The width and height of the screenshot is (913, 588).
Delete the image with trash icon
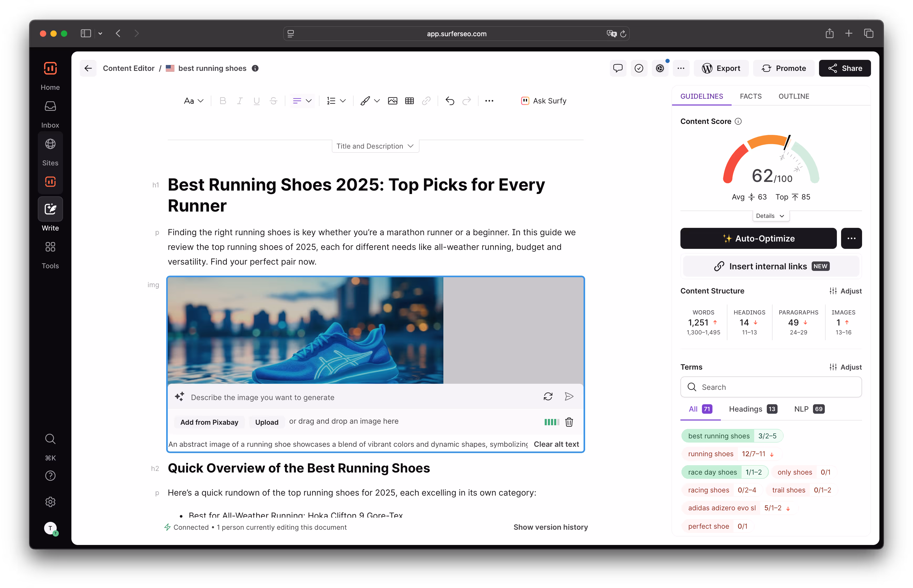click(x=569, y=422)
